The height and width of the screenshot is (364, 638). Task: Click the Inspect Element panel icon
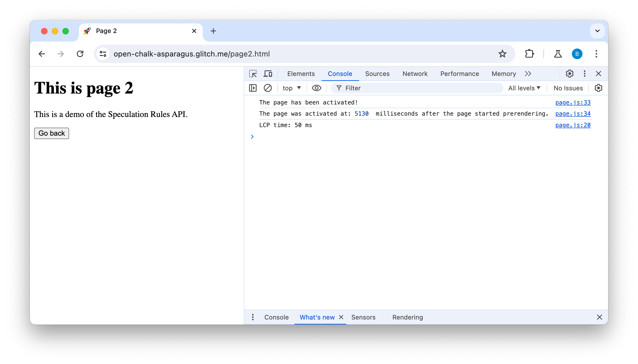click(253, 73)
